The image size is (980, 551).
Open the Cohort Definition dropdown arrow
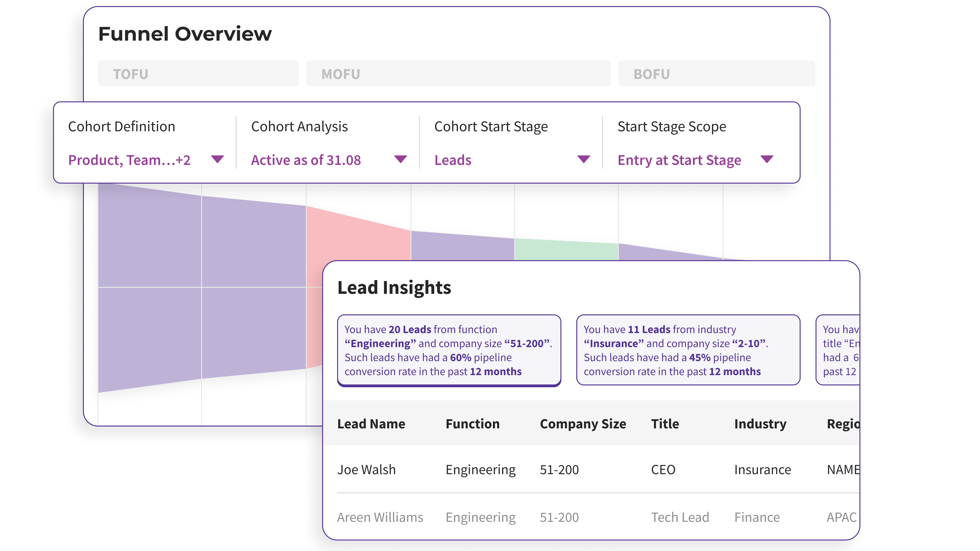click(217, 159)
